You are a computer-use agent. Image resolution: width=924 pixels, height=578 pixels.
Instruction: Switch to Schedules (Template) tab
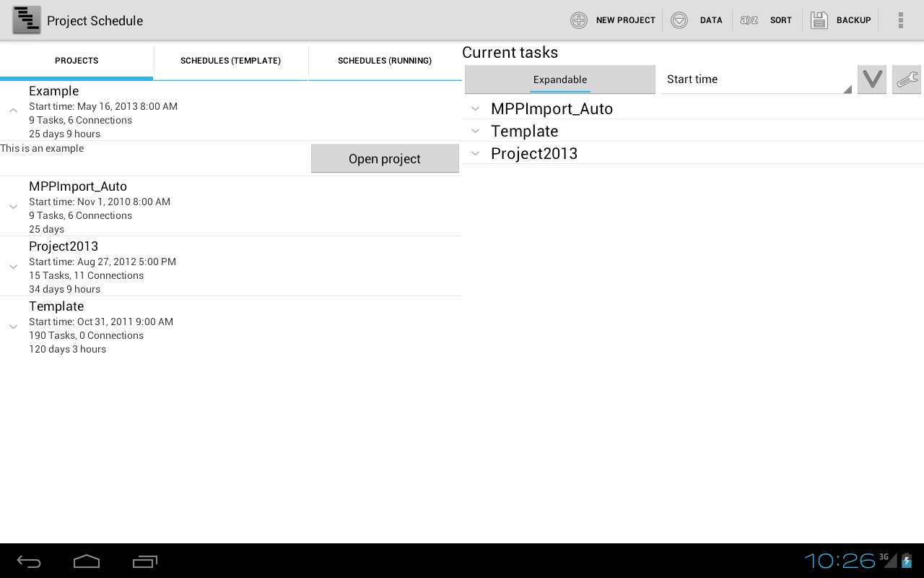coord(230,61)
